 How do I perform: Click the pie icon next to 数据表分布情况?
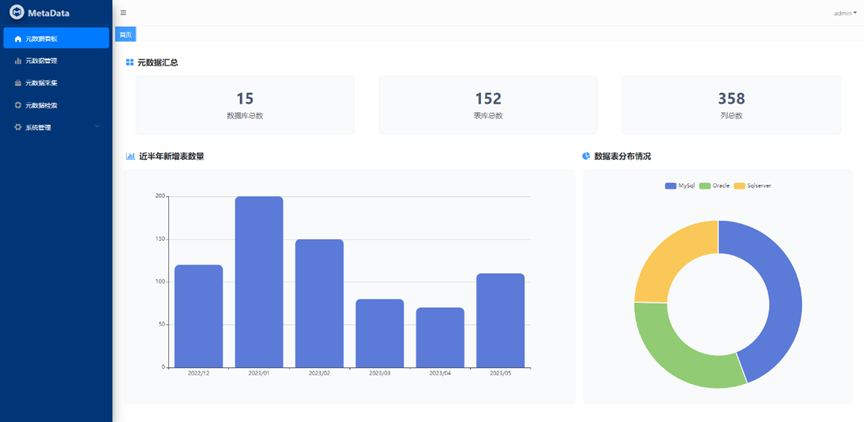click(586, 156)
